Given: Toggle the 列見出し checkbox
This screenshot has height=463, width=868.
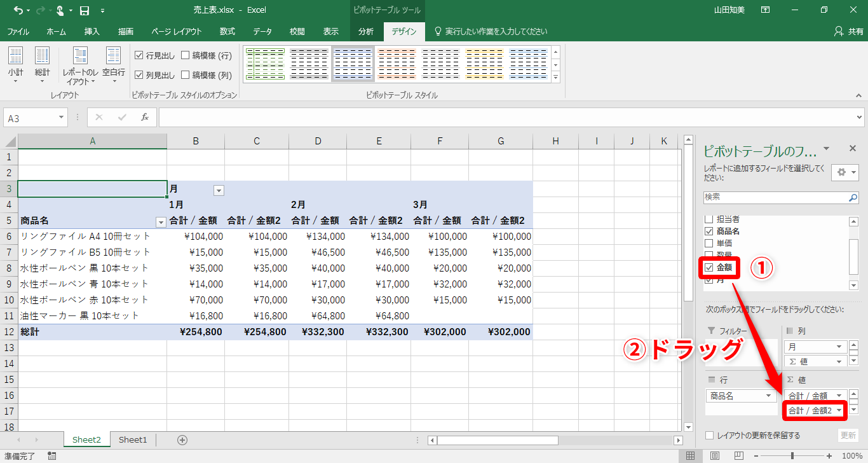Looking at the screenshot, I should point(139,75).
